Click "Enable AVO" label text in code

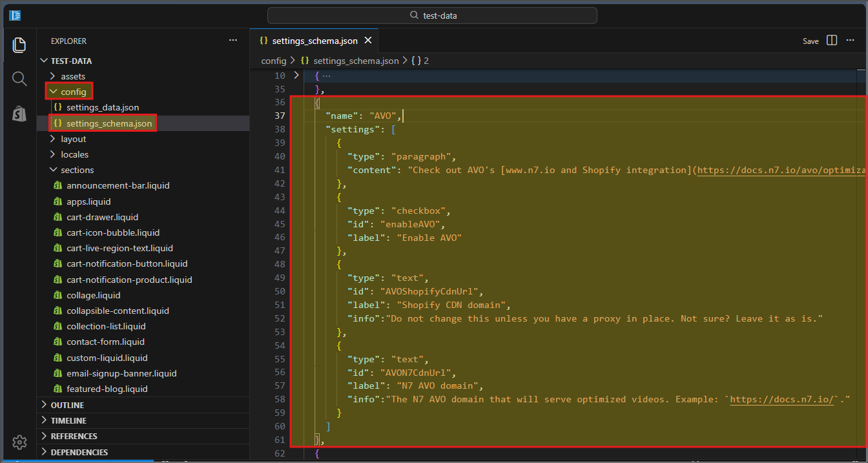(x=429, y=238)
